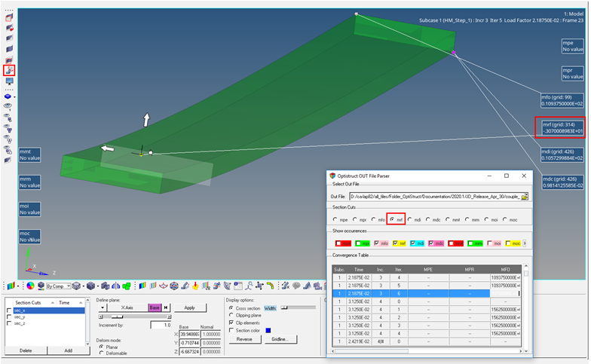Select the Deformable deform mode option

pyautogui.click(x=103, y=353)
